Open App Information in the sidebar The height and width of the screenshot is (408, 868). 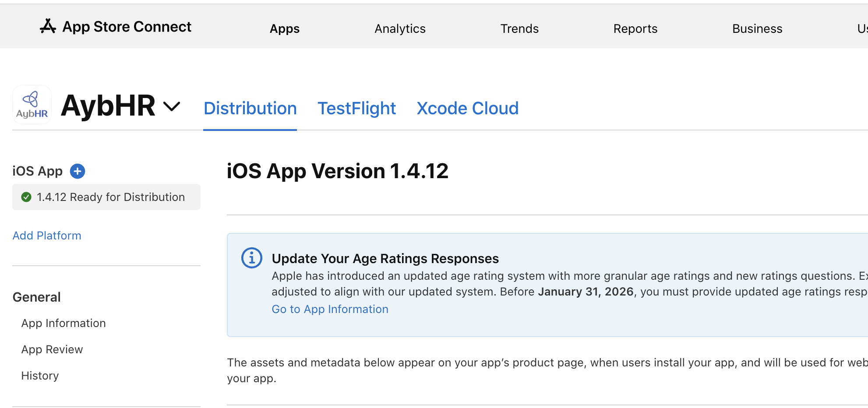[x=64, y=323]
